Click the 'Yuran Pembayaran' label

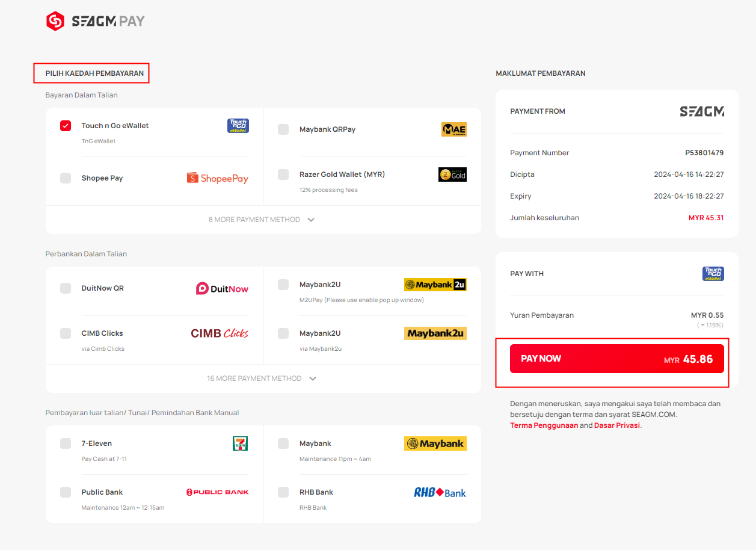coord(542,315)
